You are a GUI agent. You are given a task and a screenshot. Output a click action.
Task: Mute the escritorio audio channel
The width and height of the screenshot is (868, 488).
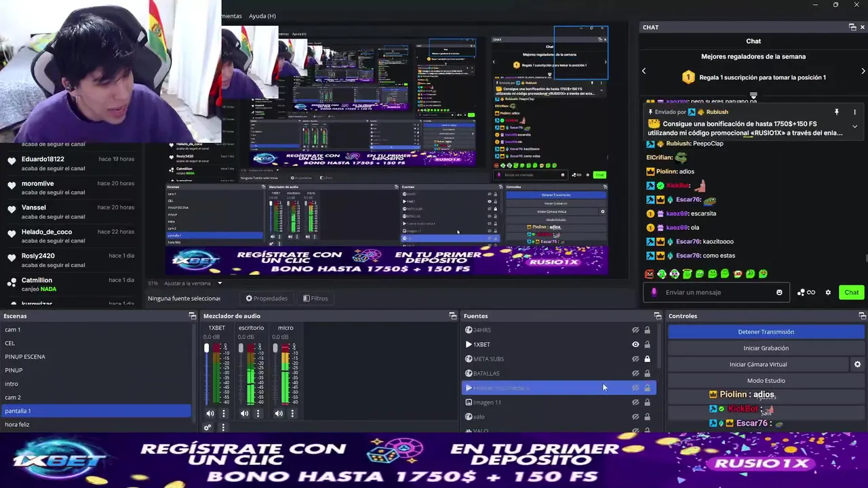tap(245, 413)
